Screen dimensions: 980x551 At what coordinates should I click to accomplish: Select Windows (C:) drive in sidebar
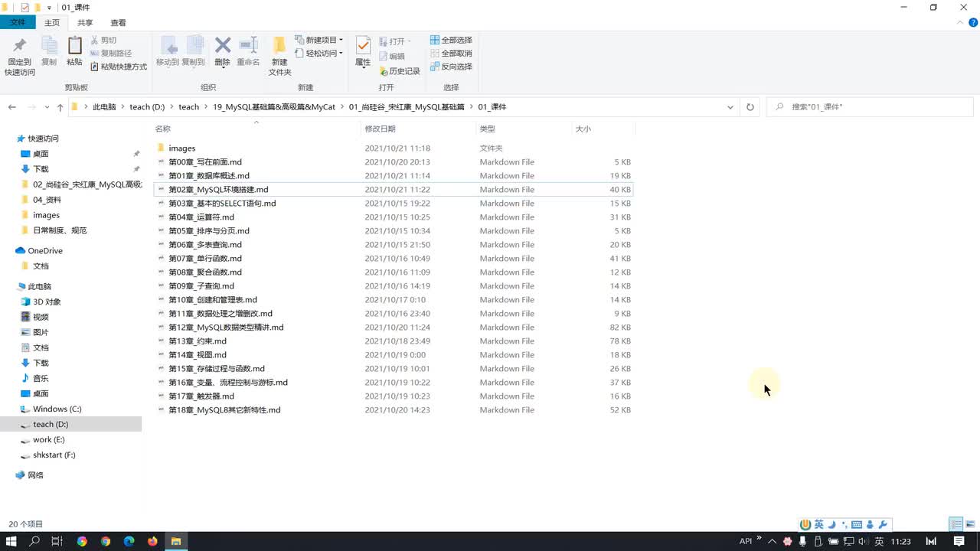click(57, 409)
